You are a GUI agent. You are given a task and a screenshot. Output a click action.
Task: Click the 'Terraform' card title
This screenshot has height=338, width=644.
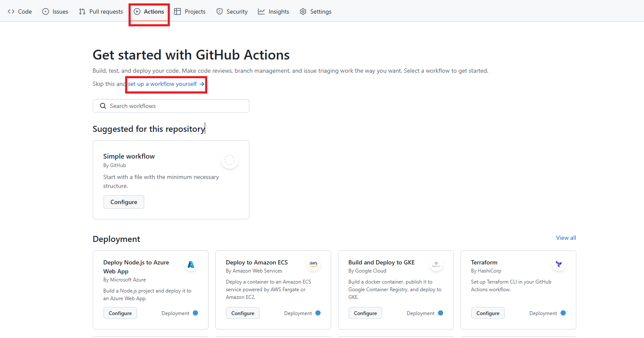tap(484, 262)
